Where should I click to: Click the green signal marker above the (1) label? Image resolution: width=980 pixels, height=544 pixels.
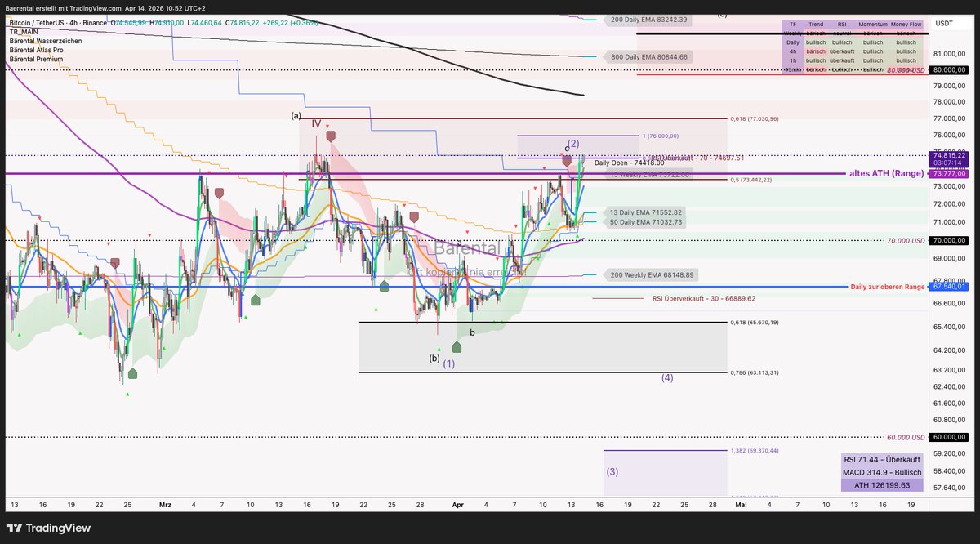point(457,347)
